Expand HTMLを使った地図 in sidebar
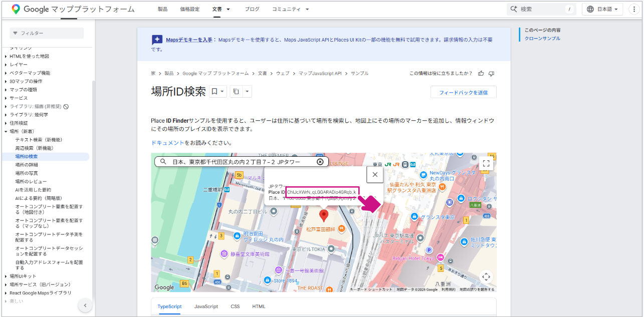Screen dimensions: 644x317 pos(6,56)
